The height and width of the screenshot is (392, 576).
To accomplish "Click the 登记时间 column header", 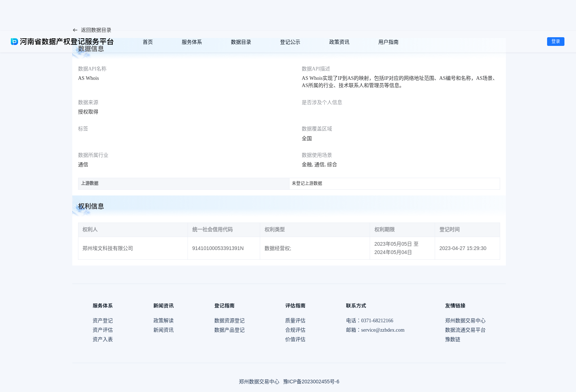I will [468, 230].
